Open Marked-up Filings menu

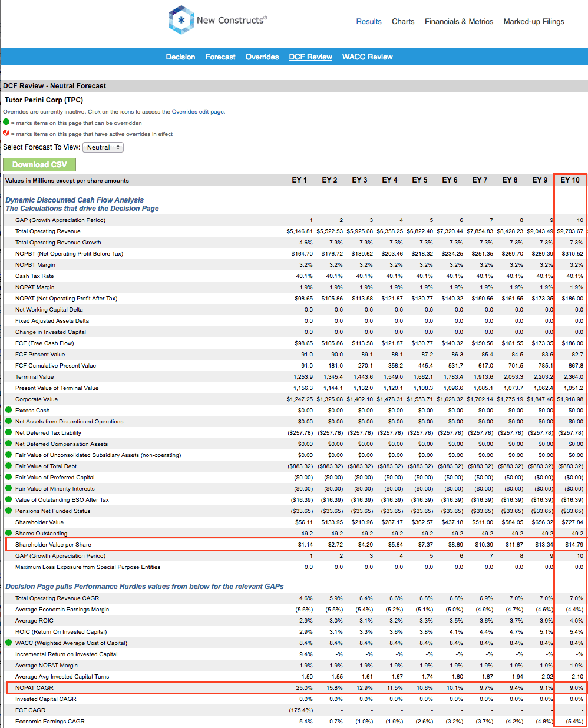point(534,21)
